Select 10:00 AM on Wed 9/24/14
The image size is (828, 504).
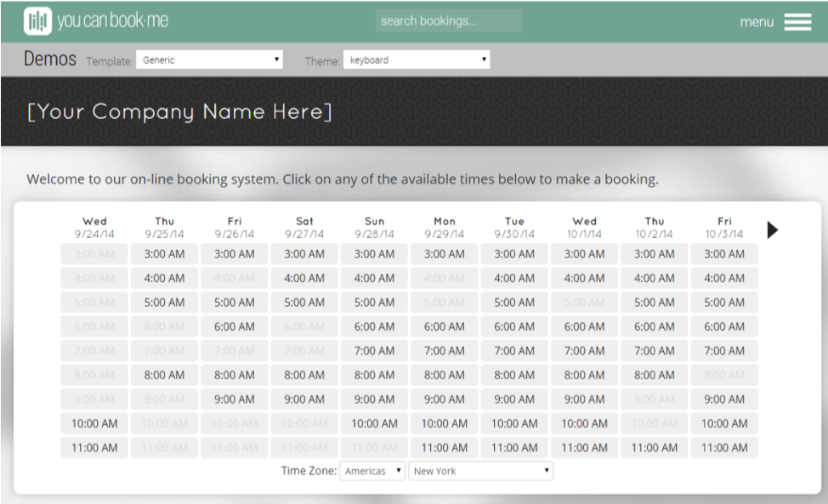point(94,423)
